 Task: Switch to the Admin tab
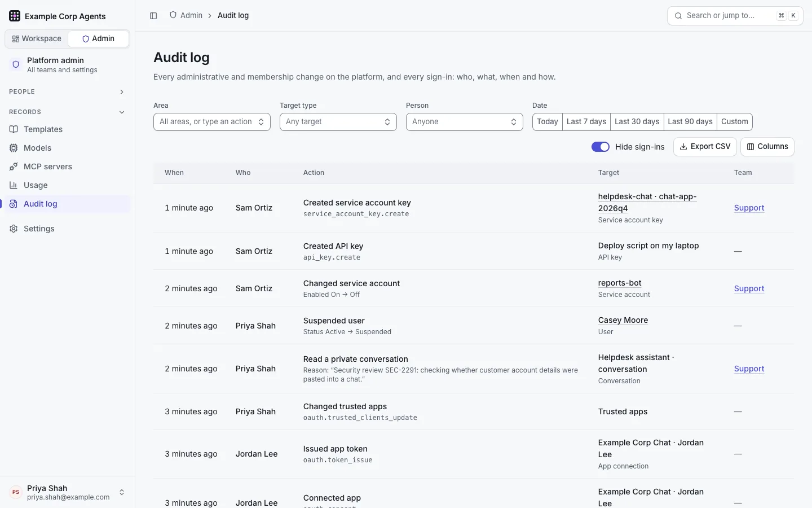click(x=98, y=39)
